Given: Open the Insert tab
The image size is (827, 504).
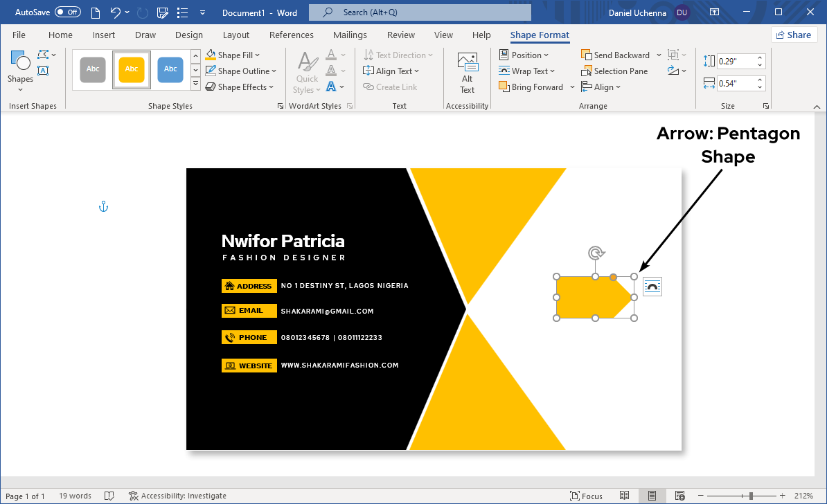Looking at the screenshot, I should tap(104, 35).
